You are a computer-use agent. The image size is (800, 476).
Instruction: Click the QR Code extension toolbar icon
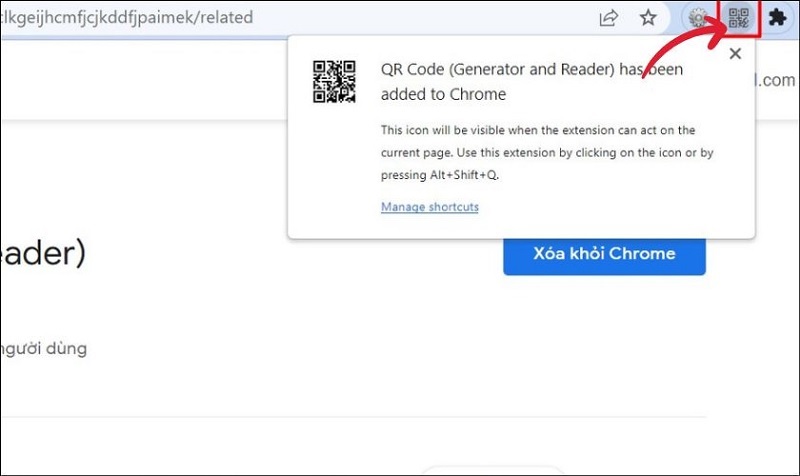[x=739, y=18]
